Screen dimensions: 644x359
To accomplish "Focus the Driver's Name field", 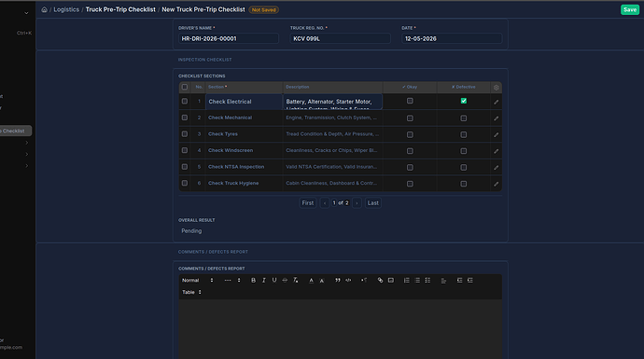I will [229, 38].
